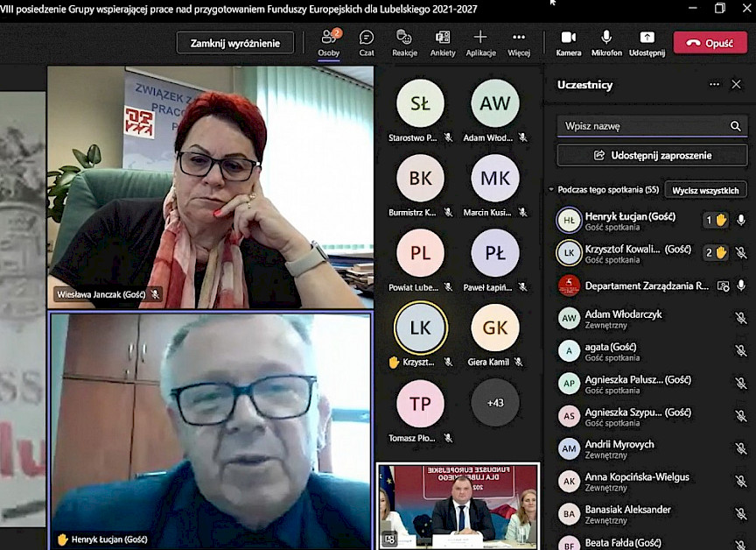Open the Więcej more options menu
The width and height of the screenshot is (756, 550).
point(519,43)
